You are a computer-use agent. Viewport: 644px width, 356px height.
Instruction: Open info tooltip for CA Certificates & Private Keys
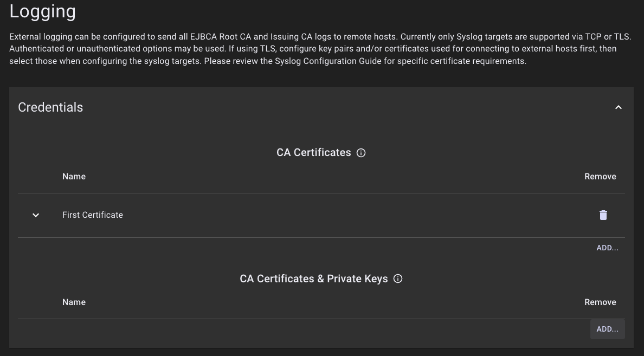pos(398,279)
